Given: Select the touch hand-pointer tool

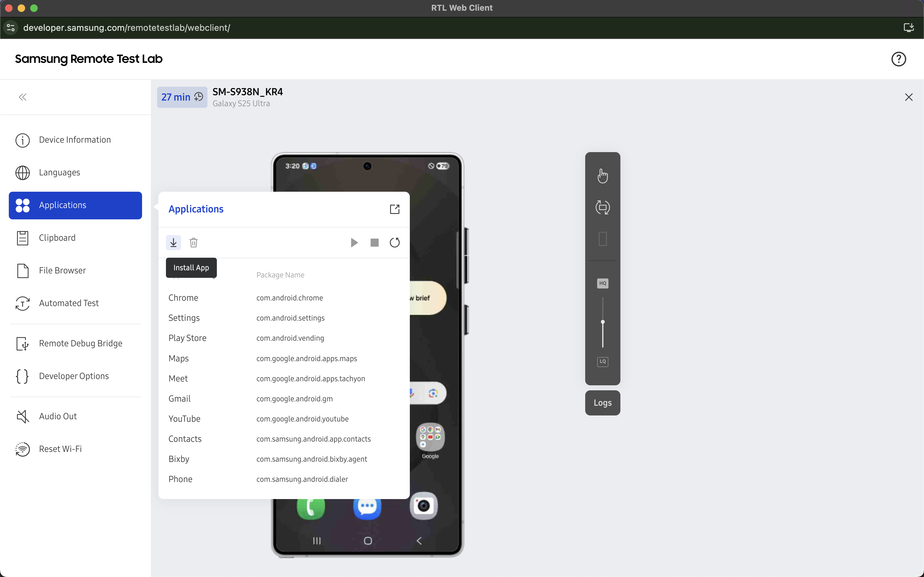Looking at the screenshot, I should 602,176.
